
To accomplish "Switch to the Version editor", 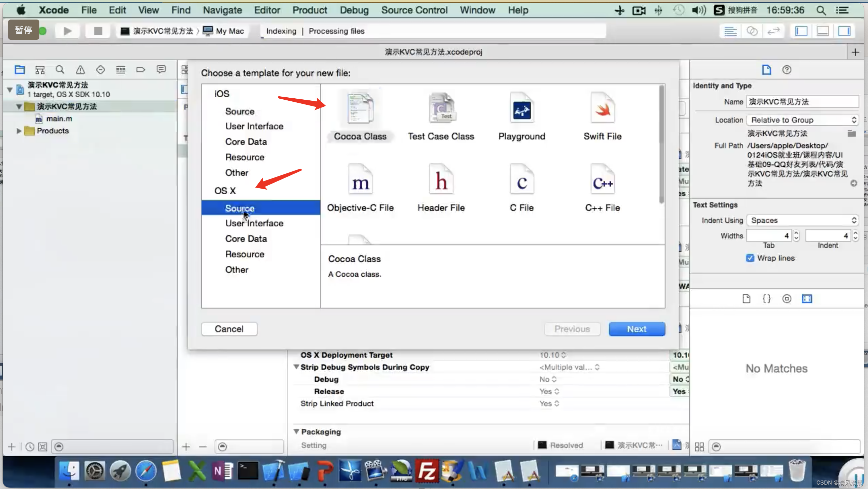I will [x=773, y=31].
